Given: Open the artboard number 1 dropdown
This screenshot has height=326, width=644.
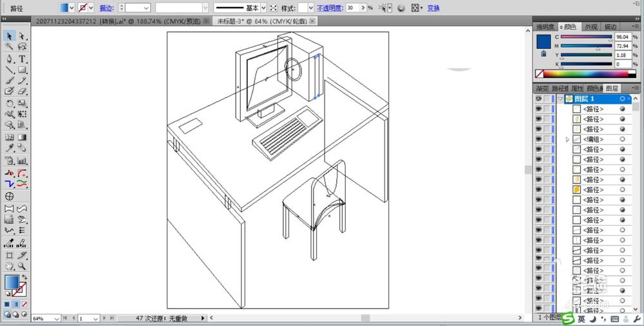Looking at the screenshot, I should point(95,318).
